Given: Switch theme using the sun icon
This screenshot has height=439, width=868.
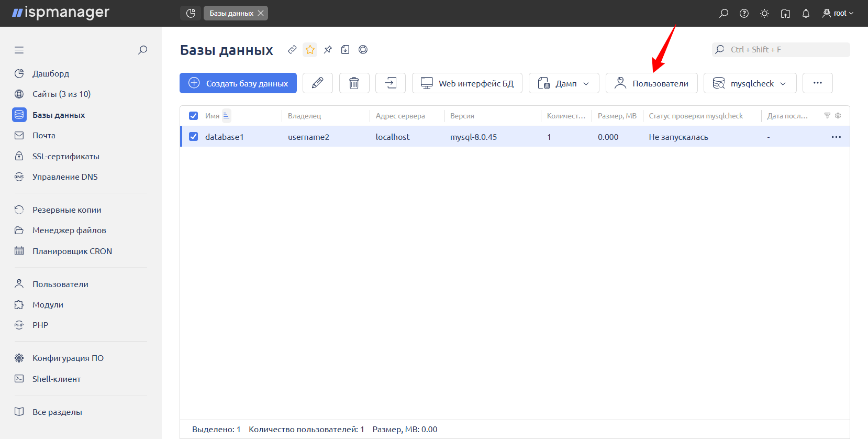Looking at the screenshot, I should coord(764,13).
